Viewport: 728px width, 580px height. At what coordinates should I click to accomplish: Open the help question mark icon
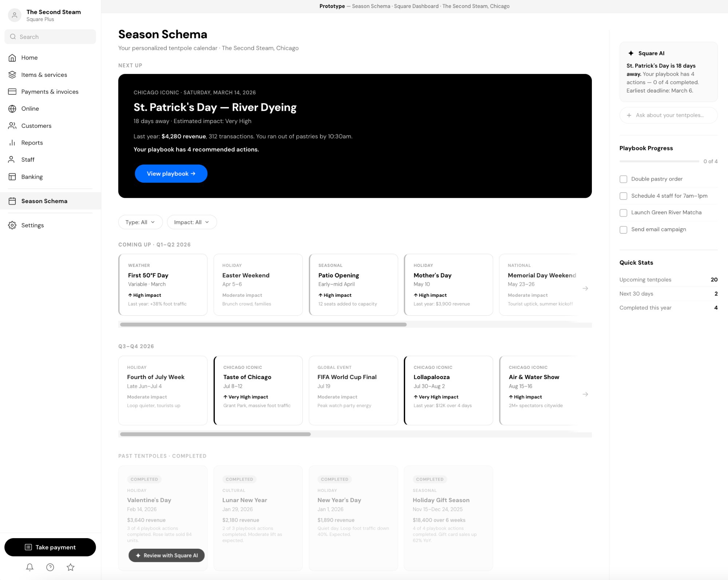point(50,567)
